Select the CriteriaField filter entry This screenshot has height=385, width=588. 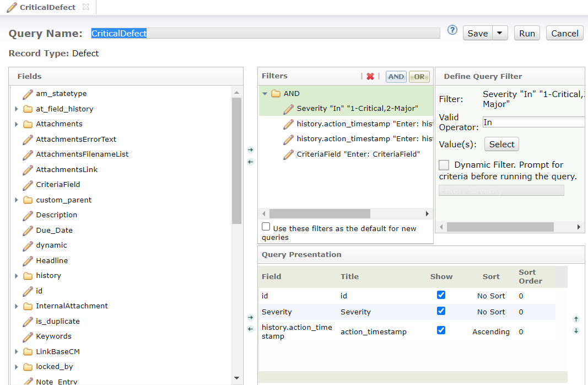coord(358,154)
